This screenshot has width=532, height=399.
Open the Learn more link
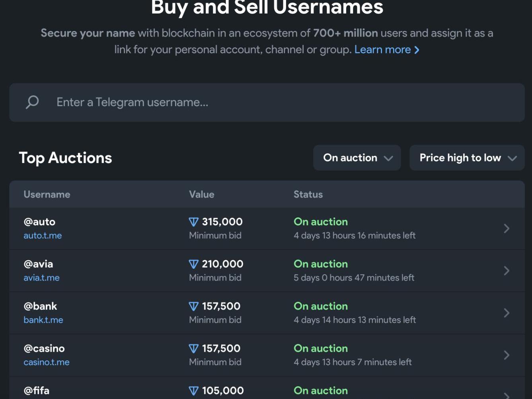(387, 50)
